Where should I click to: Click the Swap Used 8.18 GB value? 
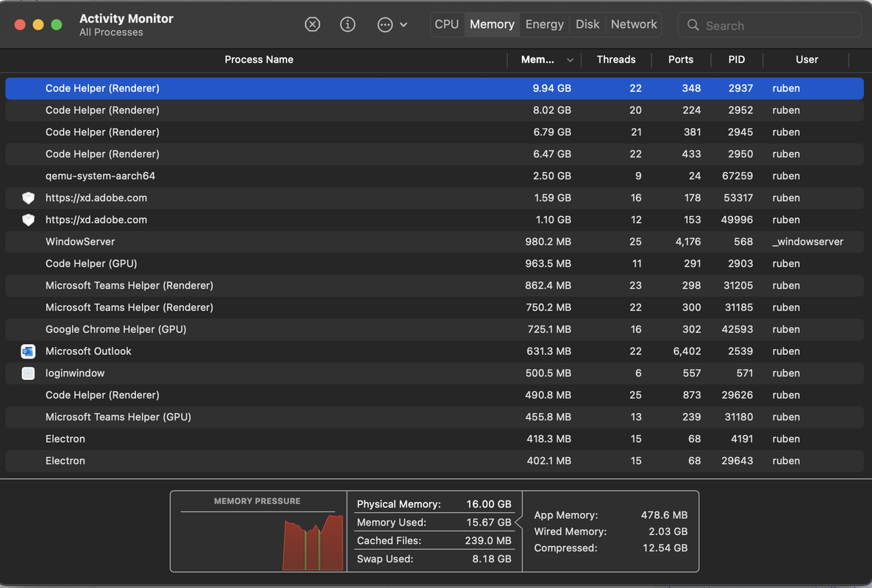pyautogui.click(x=492, y=559)
